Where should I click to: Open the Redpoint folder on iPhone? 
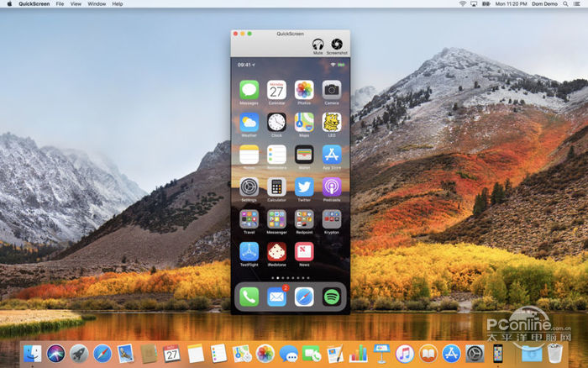click(304, 219)
